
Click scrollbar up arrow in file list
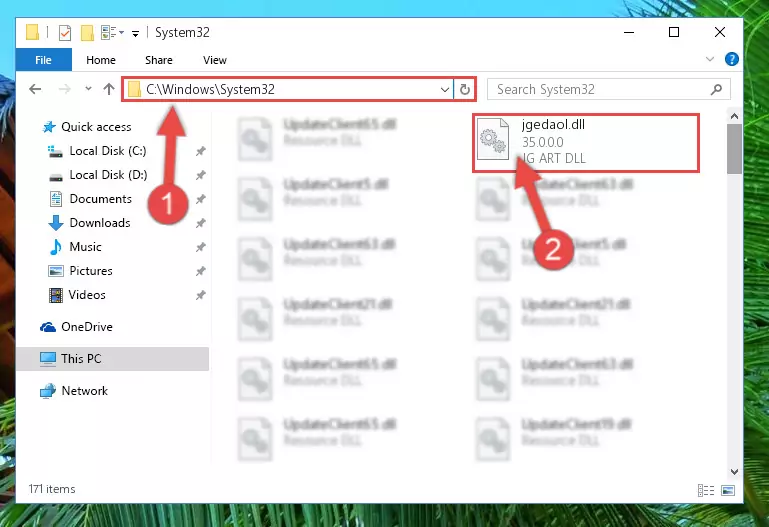coord(734,117)
